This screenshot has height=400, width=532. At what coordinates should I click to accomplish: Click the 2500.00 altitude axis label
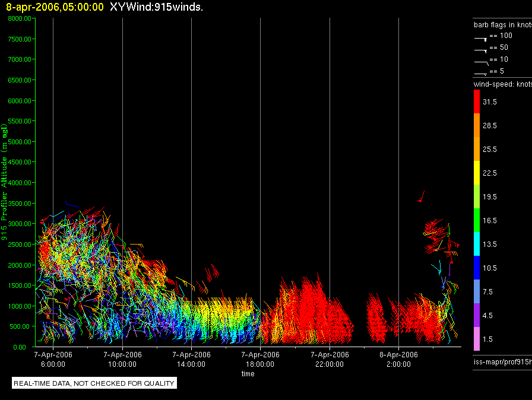click(x=20, y=245)
